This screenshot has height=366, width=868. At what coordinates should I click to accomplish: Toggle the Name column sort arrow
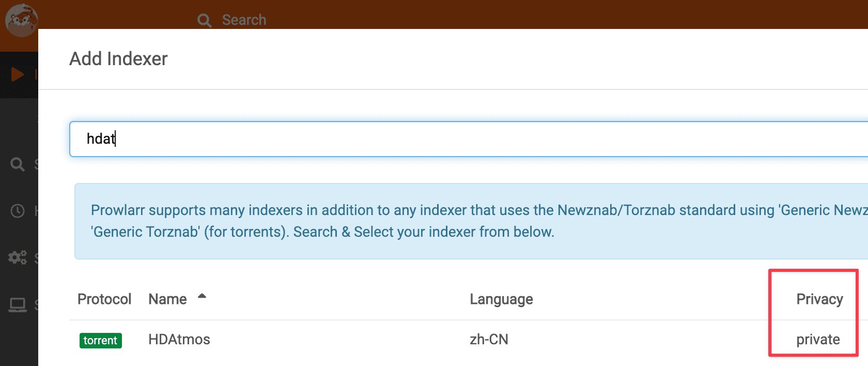pos(202,296)
